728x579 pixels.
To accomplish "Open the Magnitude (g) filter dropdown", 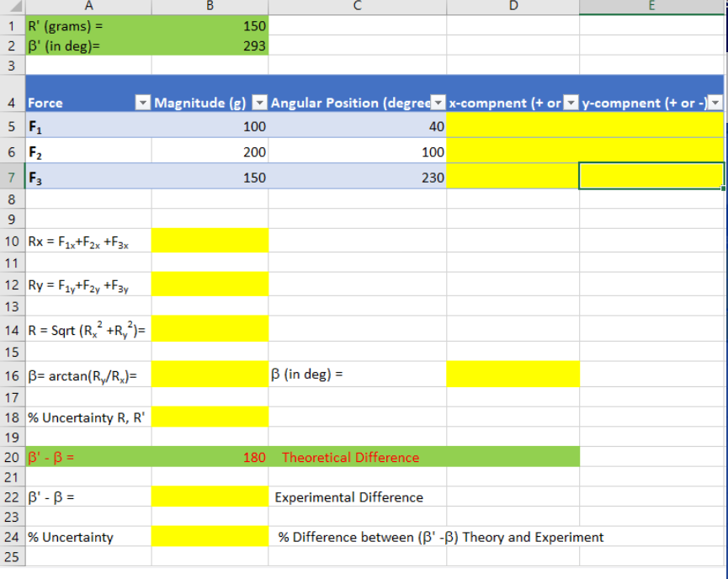I will tap(260, 103).
